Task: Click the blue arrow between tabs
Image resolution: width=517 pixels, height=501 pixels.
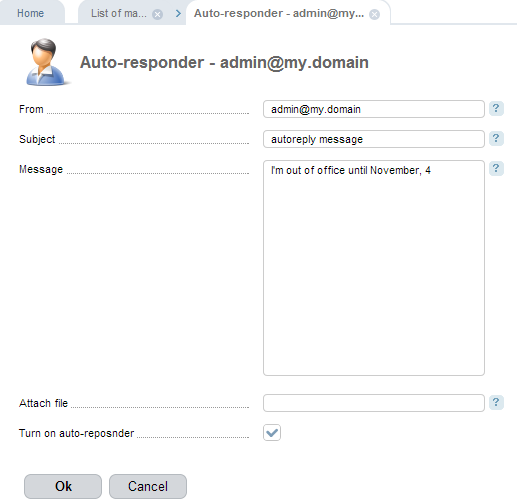Action: 178,14
